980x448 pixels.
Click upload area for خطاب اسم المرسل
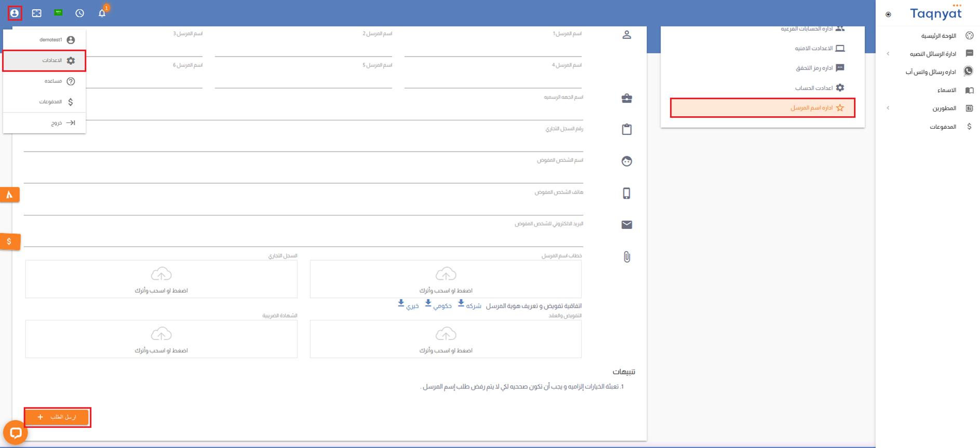446,279
